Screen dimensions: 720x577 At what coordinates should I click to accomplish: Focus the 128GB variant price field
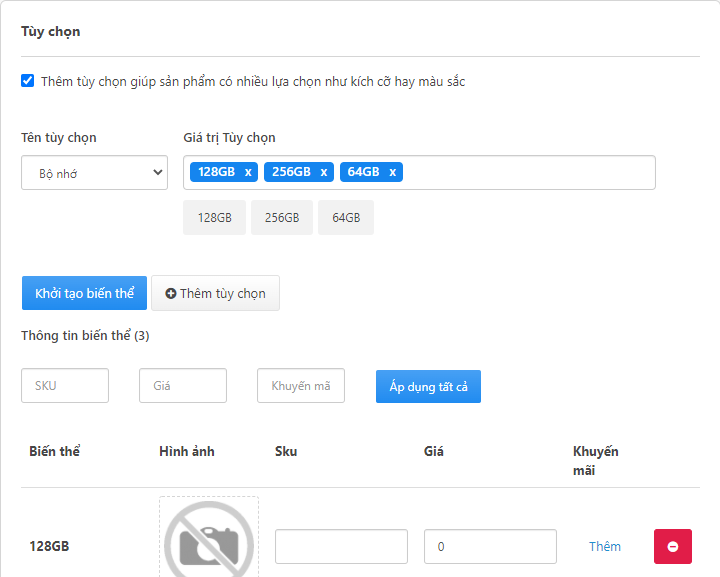point(490,546)
